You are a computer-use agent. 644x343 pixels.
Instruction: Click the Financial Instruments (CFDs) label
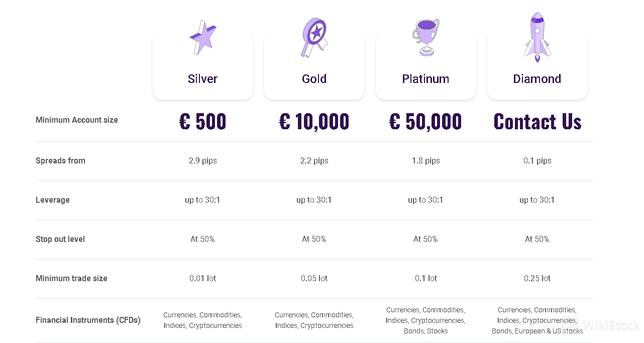coord(88,320)
